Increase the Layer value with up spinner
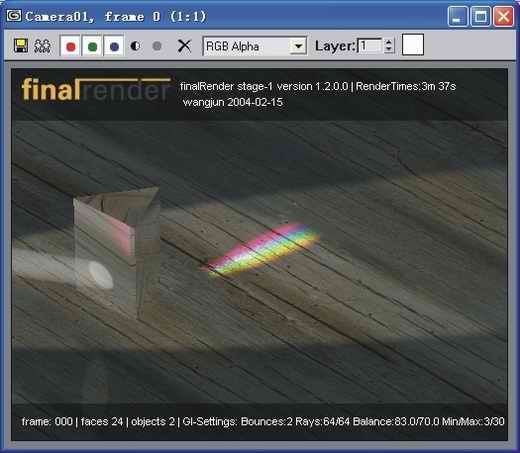Image resolution: width=520 pixels, height=453 pixels. click(x=389, y=42)
